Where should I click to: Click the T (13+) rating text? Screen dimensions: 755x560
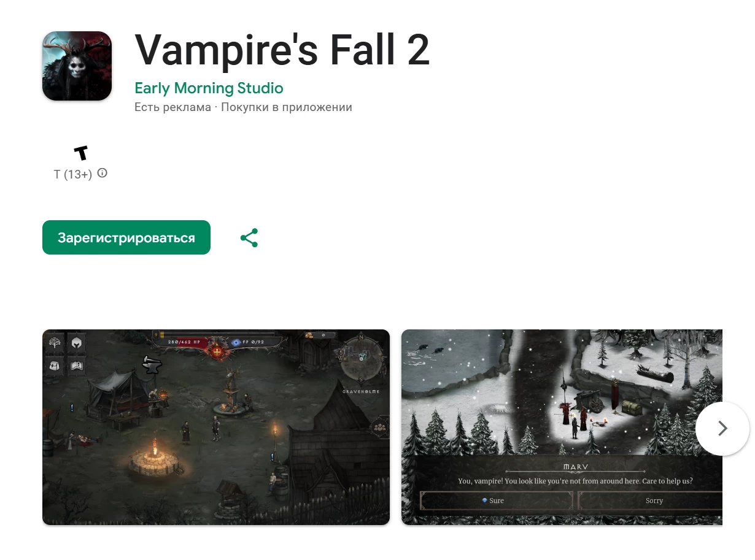pyautogui.click(x=73, y=174)
